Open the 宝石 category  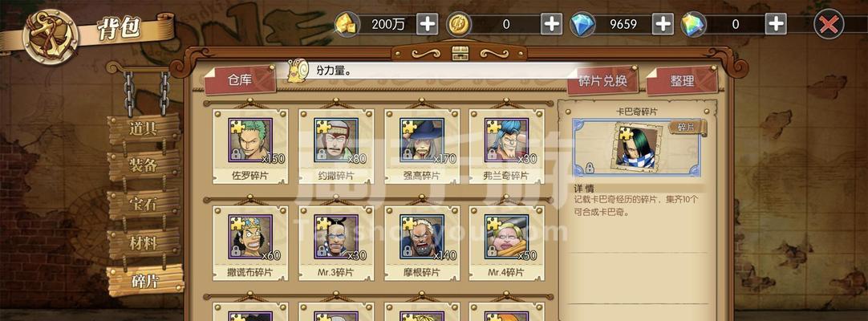(x=144, y=204)
